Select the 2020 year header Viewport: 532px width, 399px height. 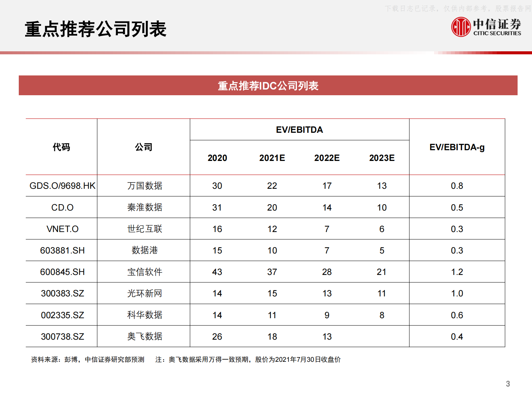[x=217, y=158]
